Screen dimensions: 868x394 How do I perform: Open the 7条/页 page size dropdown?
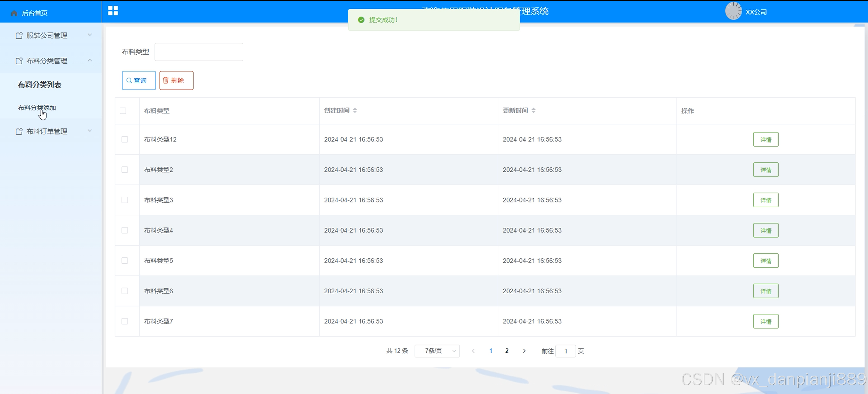tap(437, 351)
